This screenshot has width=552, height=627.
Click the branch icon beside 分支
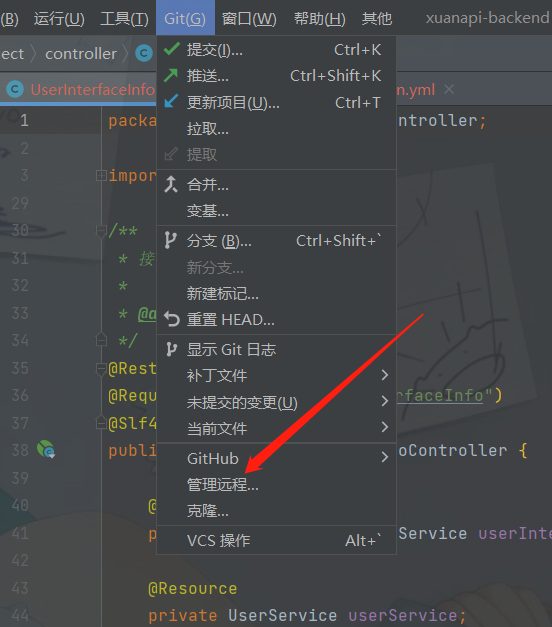[170, 240]
